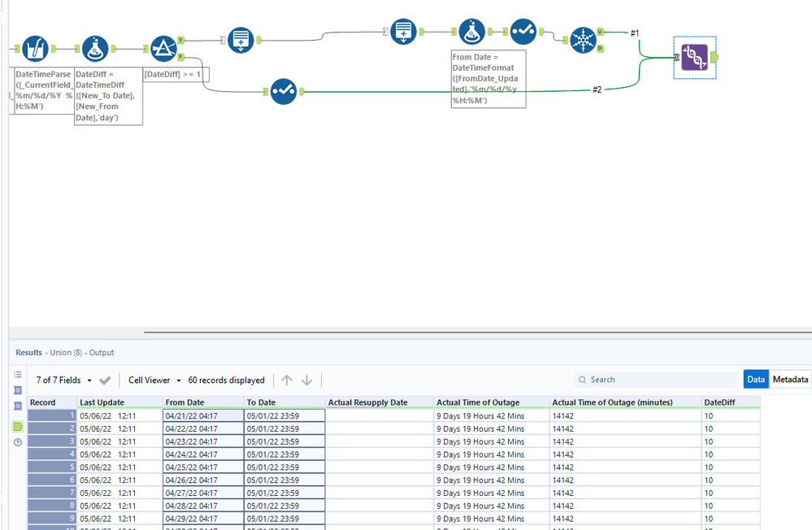Select the lower Select tool on False branch
The height and width of the screenshot is (530, 812).
coord(284,91)
